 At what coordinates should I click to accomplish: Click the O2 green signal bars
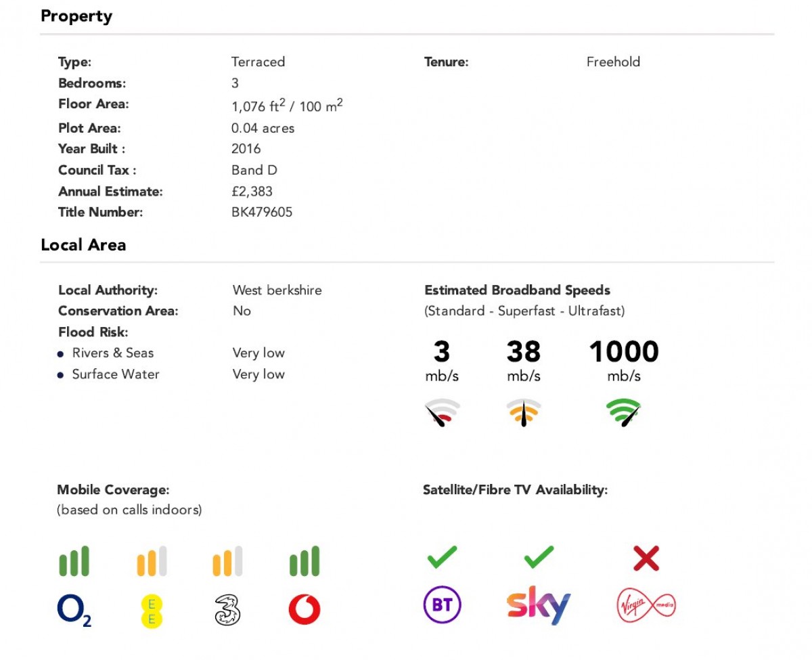point(74,561)
